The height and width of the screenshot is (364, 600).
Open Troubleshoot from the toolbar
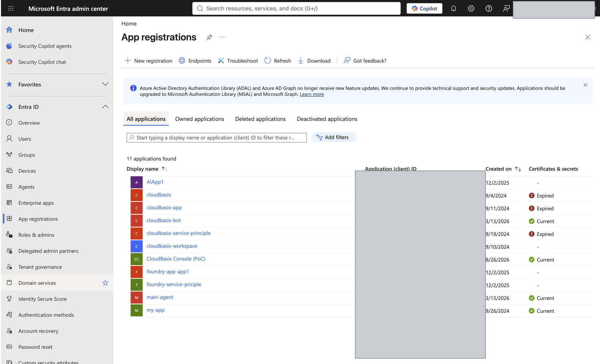coord(238,61)
